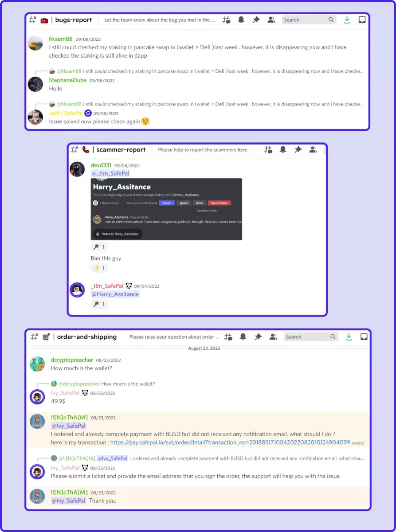Click search field in bugs-report channel
Image resolution: width=396 pixels, height=532 pixels.
point(309,20)
